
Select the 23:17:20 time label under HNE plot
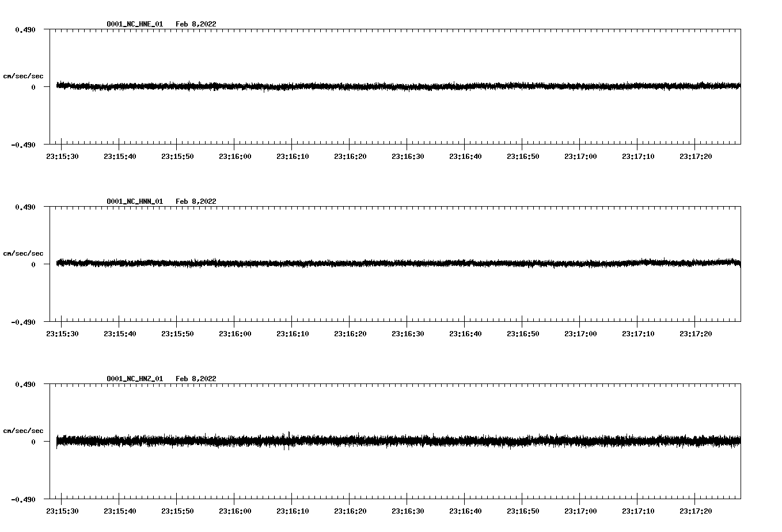696,157
